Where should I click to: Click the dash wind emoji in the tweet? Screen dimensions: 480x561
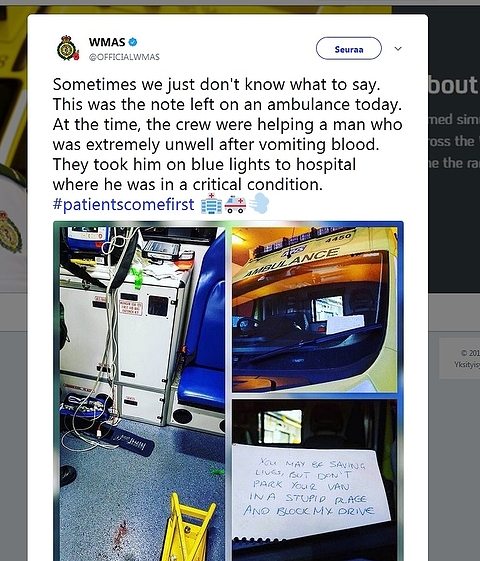(259, 203)
